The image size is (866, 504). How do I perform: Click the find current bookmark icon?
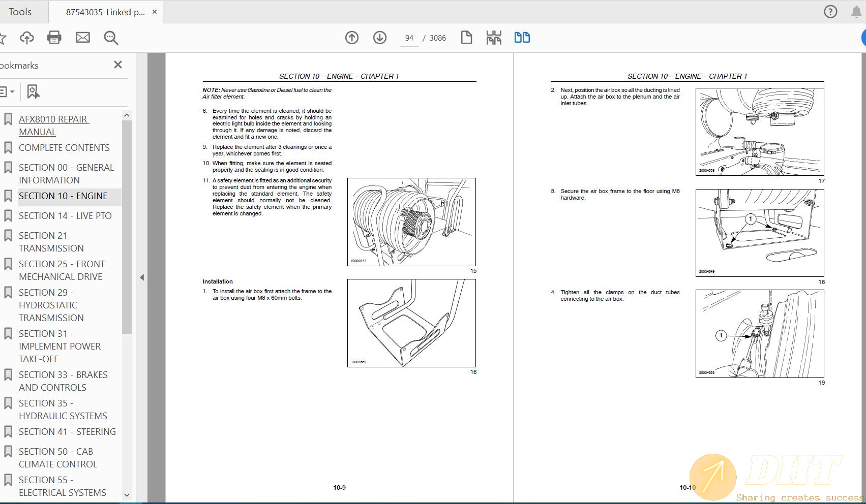click(33, 92)
